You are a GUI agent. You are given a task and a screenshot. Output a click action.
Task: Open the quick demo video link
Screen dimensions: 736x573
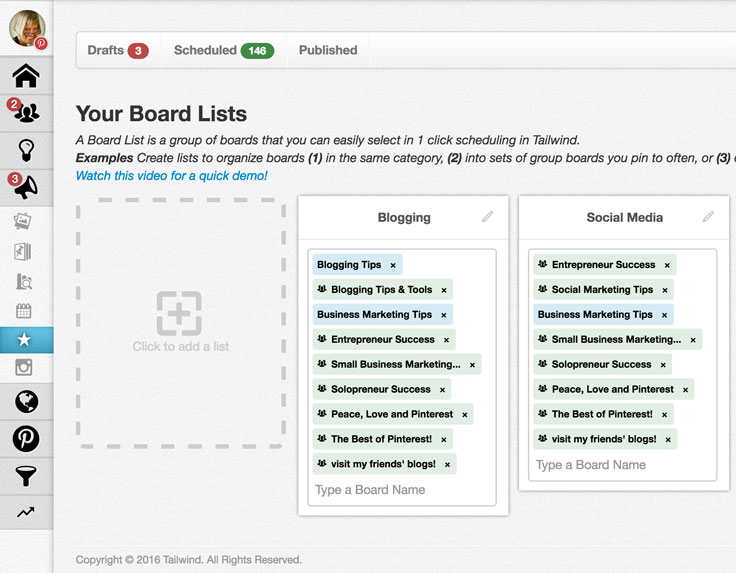tap(172, 176)
